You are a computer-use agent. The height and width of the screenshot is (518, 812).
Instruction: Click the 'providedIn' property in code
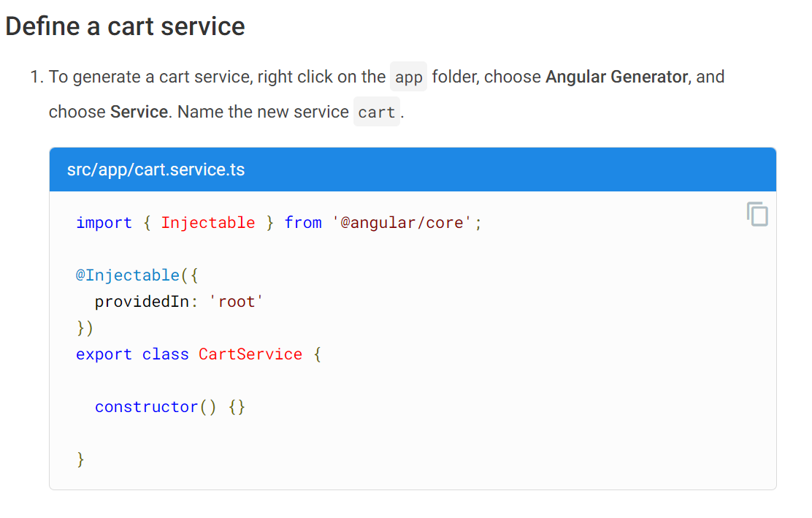(x=142, y=302)
